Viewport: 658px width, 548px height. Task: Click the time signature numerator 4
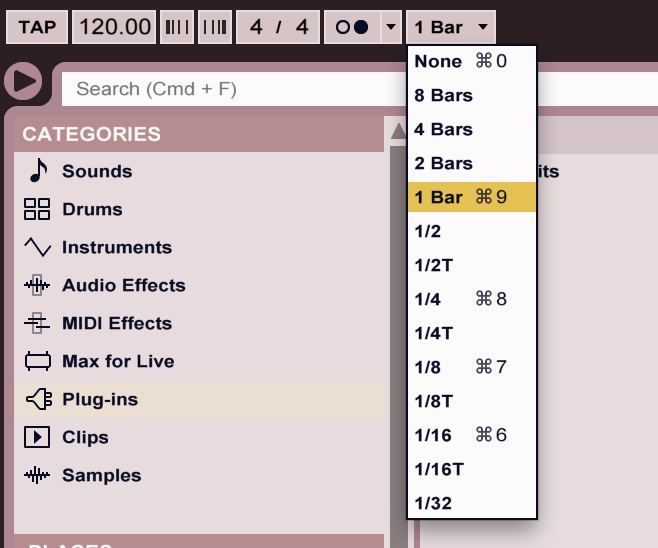click(256, 27)
